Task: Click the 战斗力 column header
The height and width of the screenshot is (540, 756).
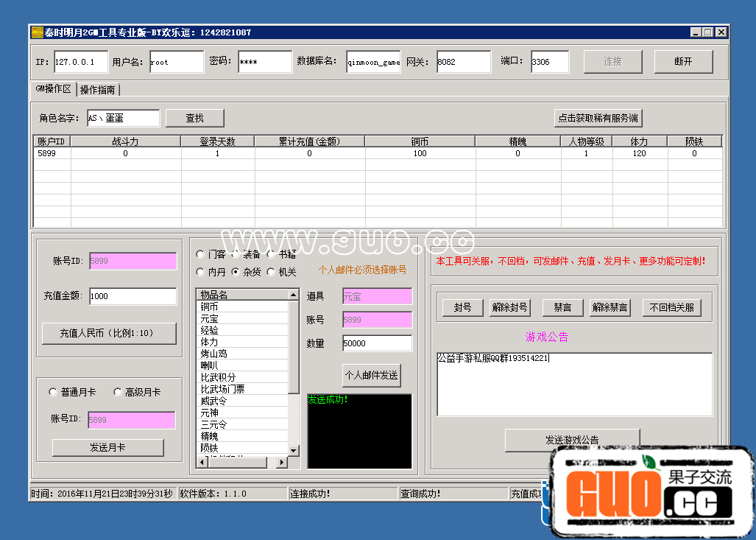Action: click(125, 141)
